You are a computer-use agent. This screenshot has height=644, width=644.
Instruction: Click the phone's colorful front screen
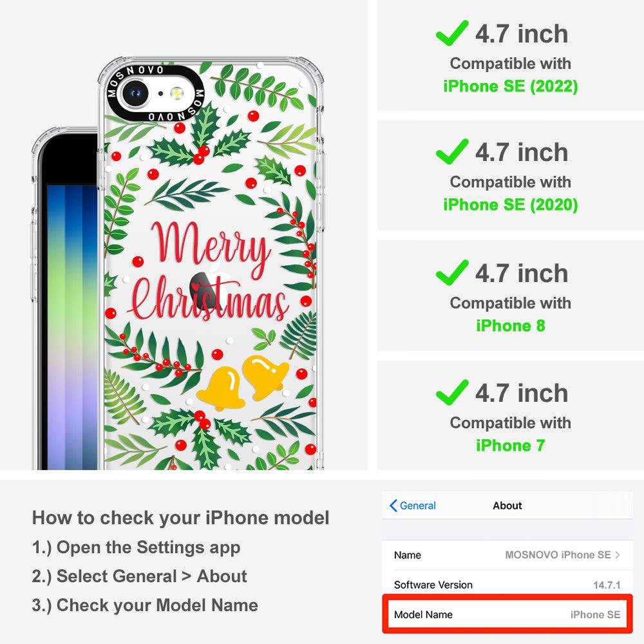[72, 327]
